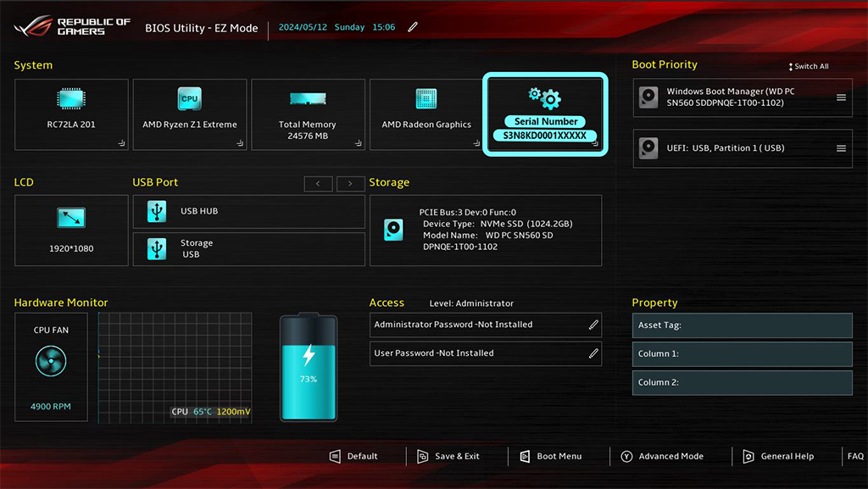Click the time 15:06

384,27
